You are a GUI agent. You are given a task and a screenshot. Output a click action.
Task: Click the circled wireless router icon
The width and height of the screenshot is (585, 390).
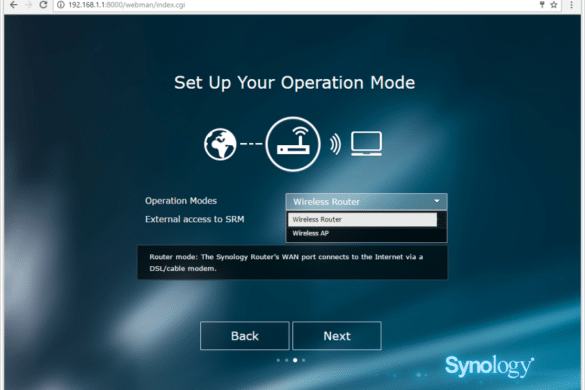point(293,144)
